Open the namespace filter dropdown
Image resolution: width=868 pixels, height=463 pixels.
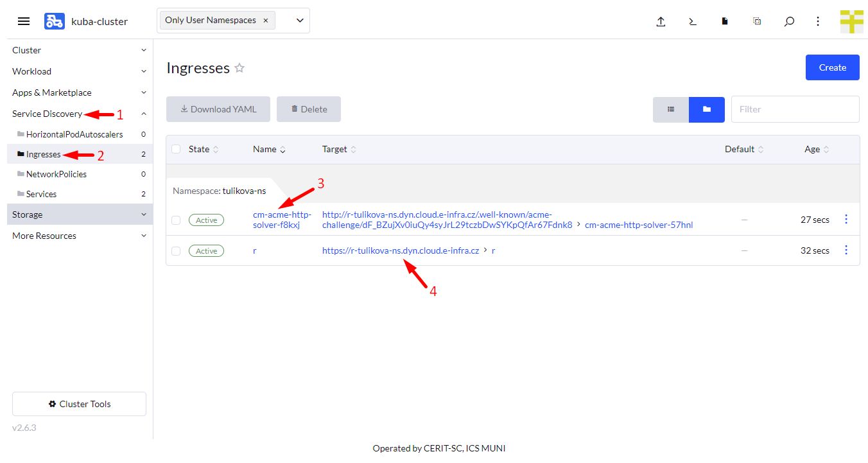[x=299, y=21]
